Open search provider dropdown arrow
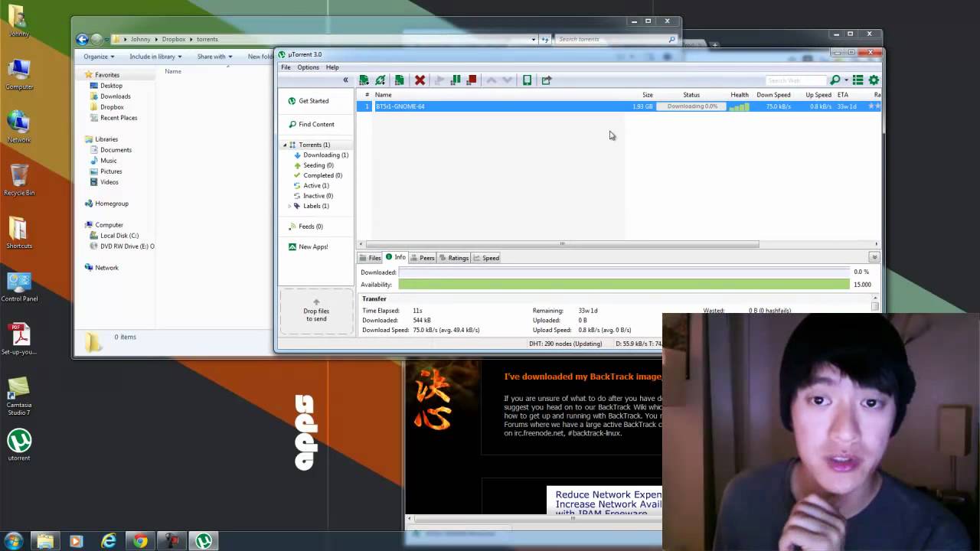This screenshot has height=551, width=980. tap(844, 80)
